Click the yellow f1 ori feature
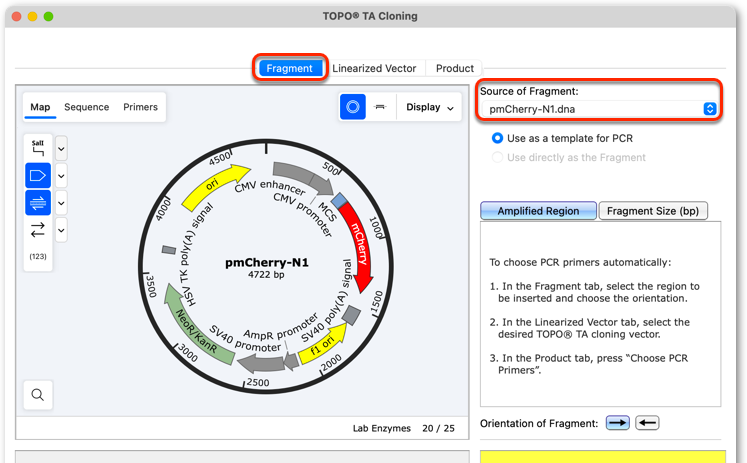Screen dimensions: 747x463 (x=322, y=346)
